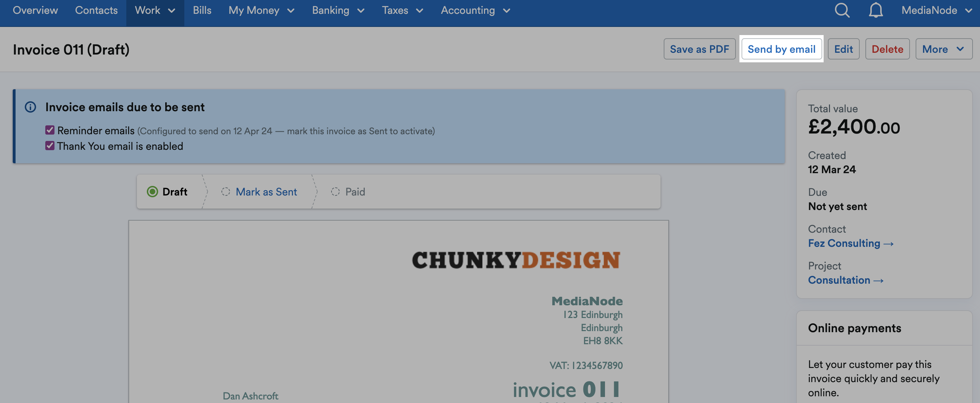Click the Not yet sent due text
Image resolution: width=980 pixels, height=403 pixels.
click(837, 206)
